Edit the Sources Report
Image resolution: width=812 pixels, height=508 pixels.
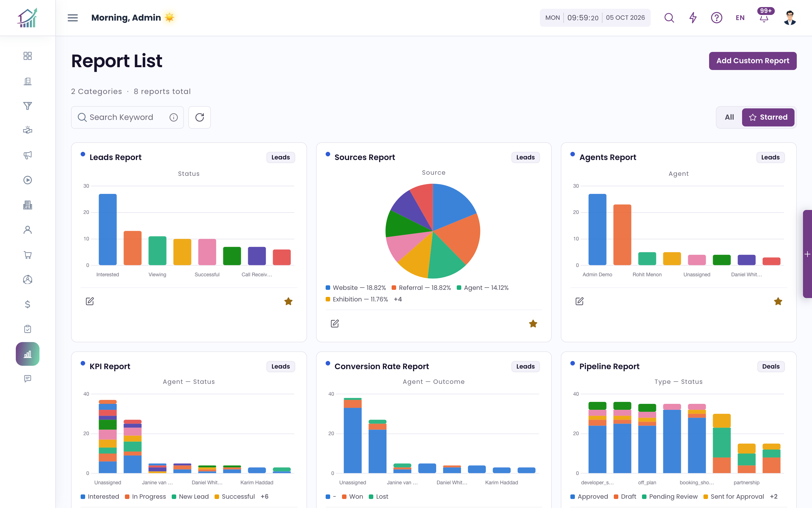[x=335, y=323]
